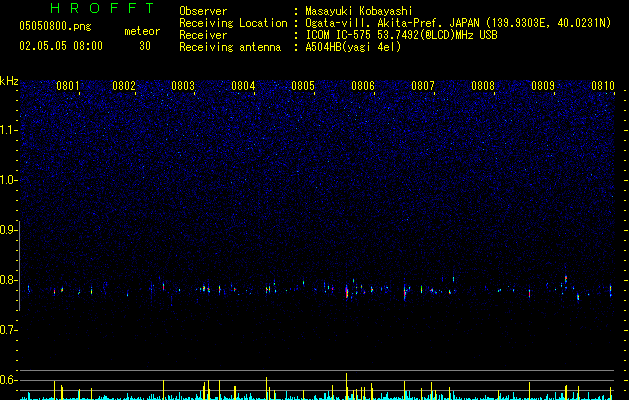Screen dimensions: 629x400
Task: Click the 1.0 frequency axis label
Action: point(8,180)
